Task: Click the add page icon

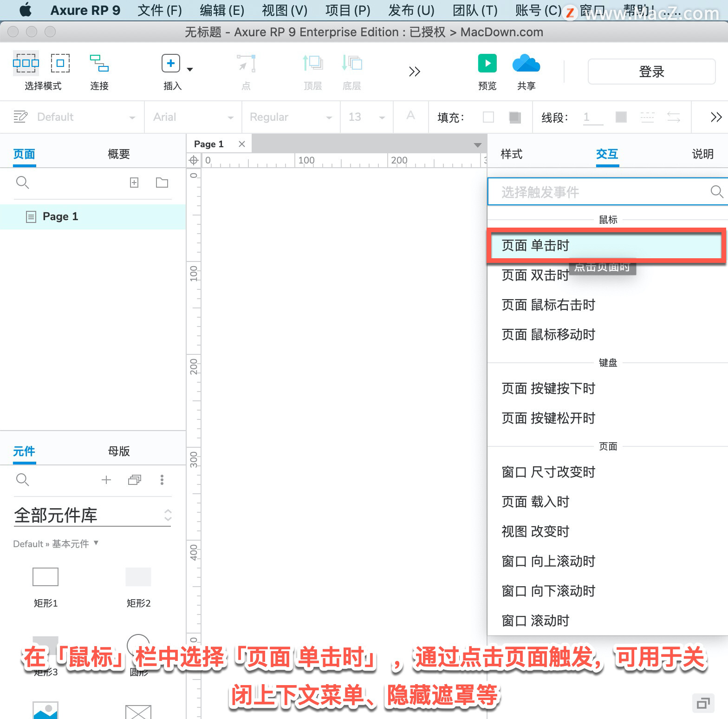Action: [x=134, y=183]
